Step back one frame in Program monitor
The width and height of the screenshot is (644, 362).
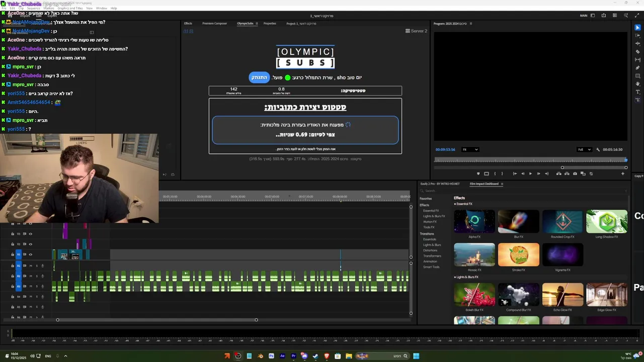pyautogui.click(x=523, y=173)
